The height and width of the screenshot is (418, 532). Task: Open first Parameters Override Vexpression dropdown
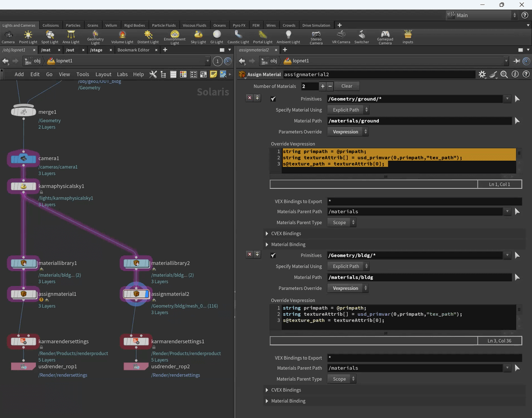pyautogui.click(x=348, y=132)
